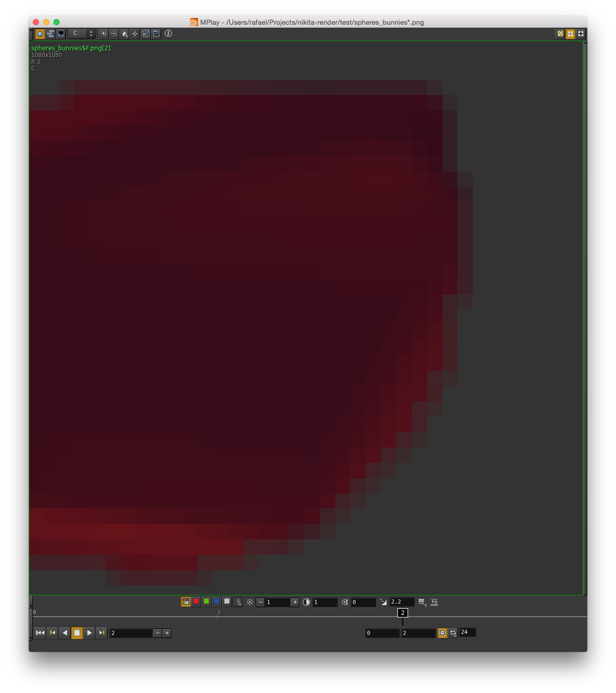Reset view with the home icon

coord(125,33)
